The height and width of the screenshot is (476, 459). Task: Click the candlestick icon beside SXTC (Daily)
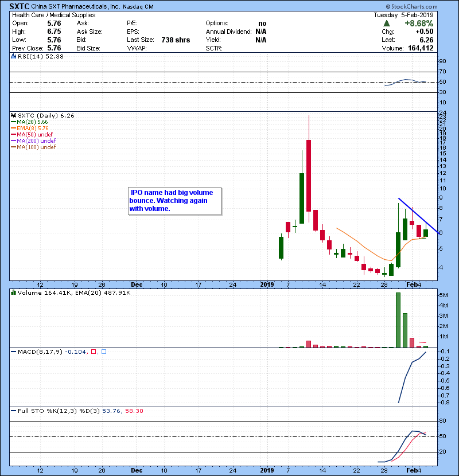point(13,115)
